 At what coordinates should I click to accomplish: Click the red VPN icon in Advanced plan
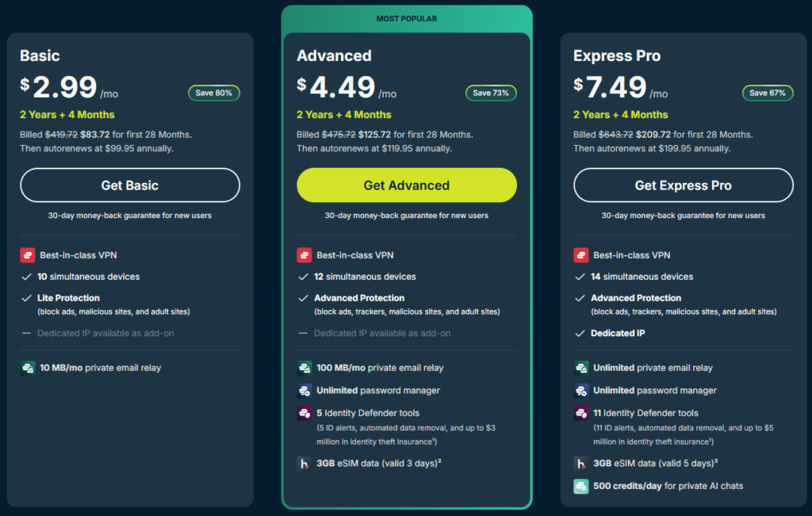(304, 255)
